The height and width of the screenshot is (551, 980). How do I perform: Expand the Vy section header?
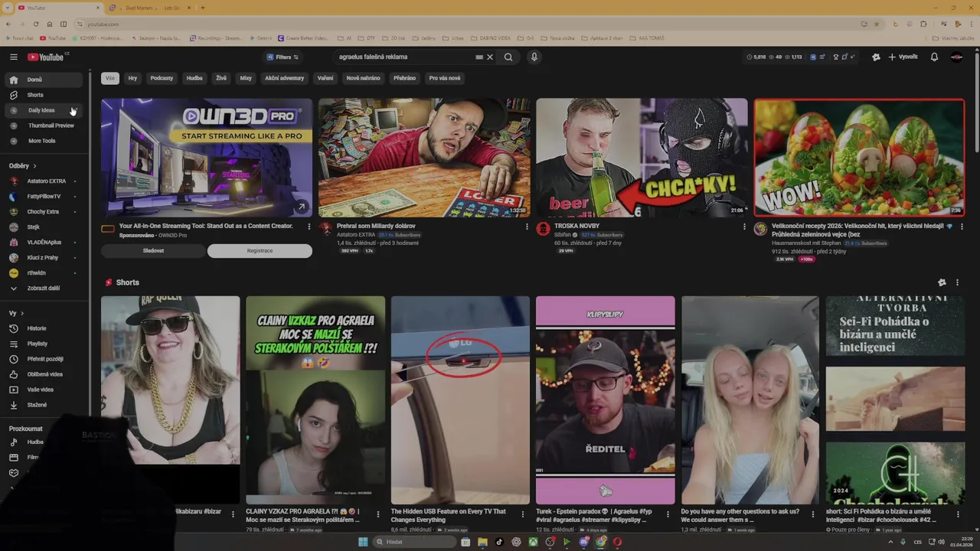16,313
